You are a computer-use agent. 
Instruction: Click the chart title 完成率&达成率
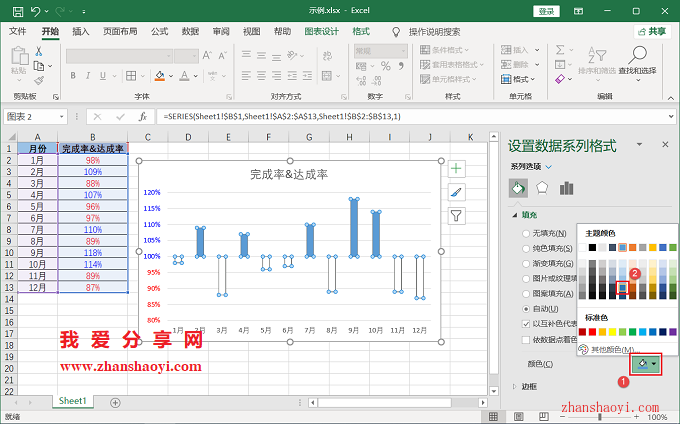tap(289, 175)
